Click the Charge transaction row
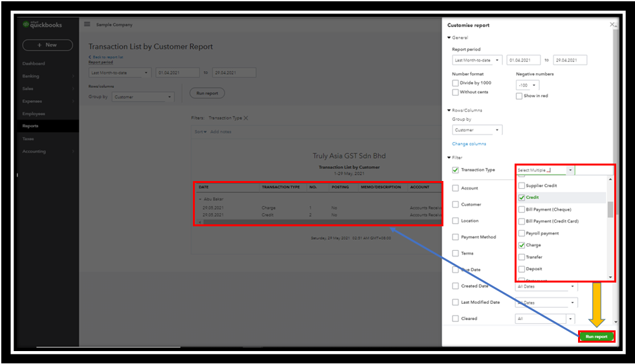 pyautogui.click(x=318, y=208)
